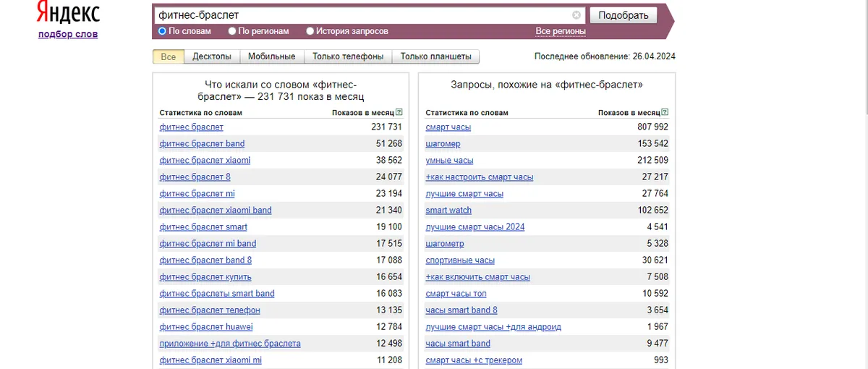Open the 'умные часы' link
The width and height of the screenshot is (868, 369).
coord(450,161)
